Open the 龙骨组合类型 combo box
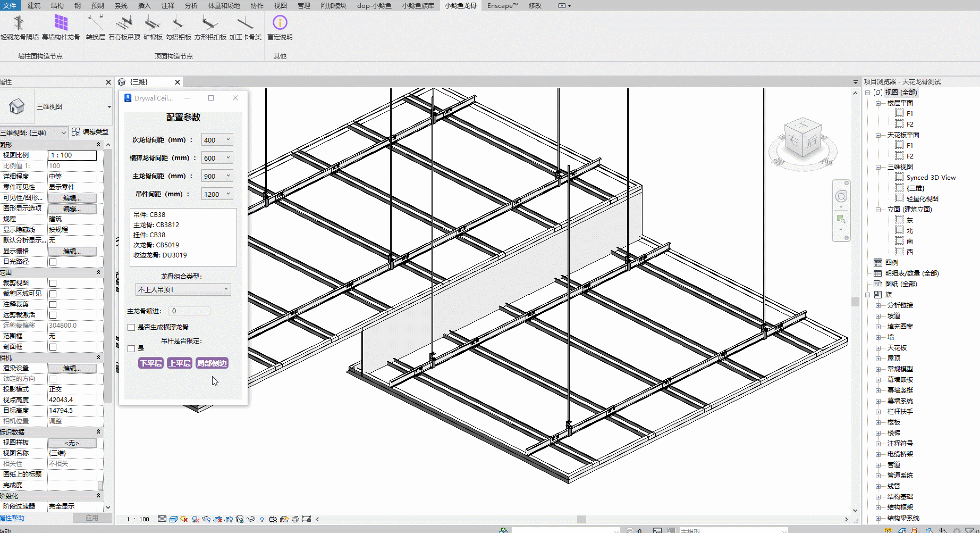This screenshot has width=980, height=533. click(x=183, y=289)
